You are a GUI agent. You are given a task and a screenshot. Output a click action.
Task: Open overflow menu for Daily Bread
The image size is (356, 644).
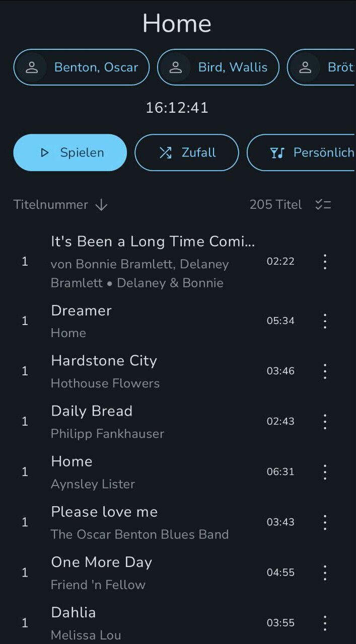pos(325,422)
